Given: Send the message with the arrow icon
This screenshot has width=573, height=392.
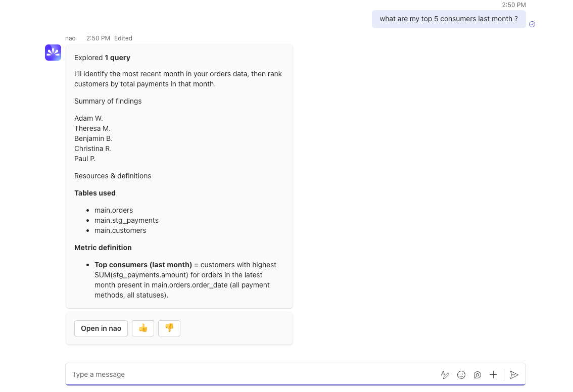Looking at the screenshot, I should click(x=514, y=375).
